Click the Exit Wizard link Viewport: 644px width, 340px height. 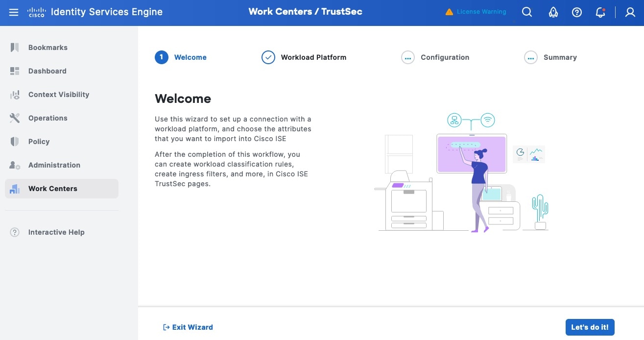[x=188, y=327]
